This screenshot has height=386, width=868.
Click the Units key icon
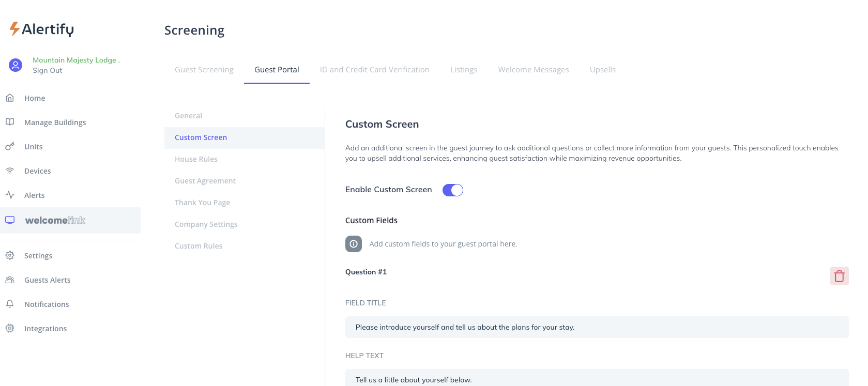click(10, 146)
